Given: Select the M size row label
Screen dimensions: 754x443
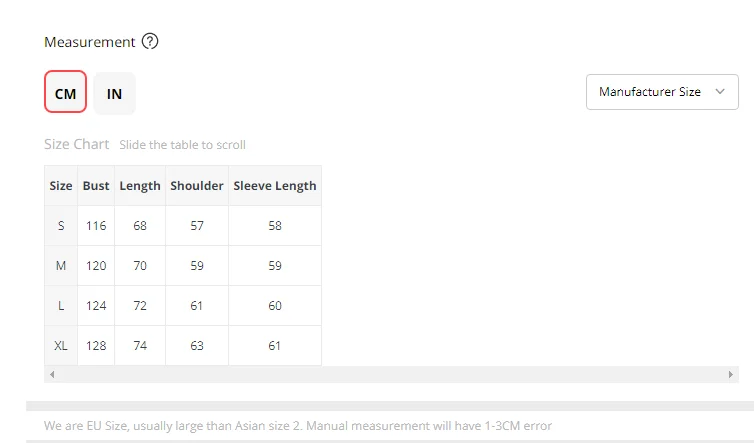Looking at the screenshot, I should 61,266.
